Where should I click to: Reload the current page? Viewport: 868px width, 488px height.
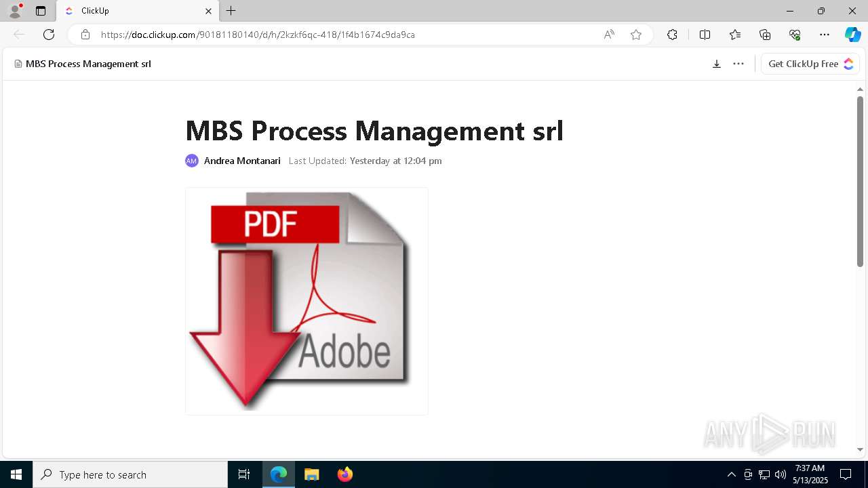click(x=49, y=35)
